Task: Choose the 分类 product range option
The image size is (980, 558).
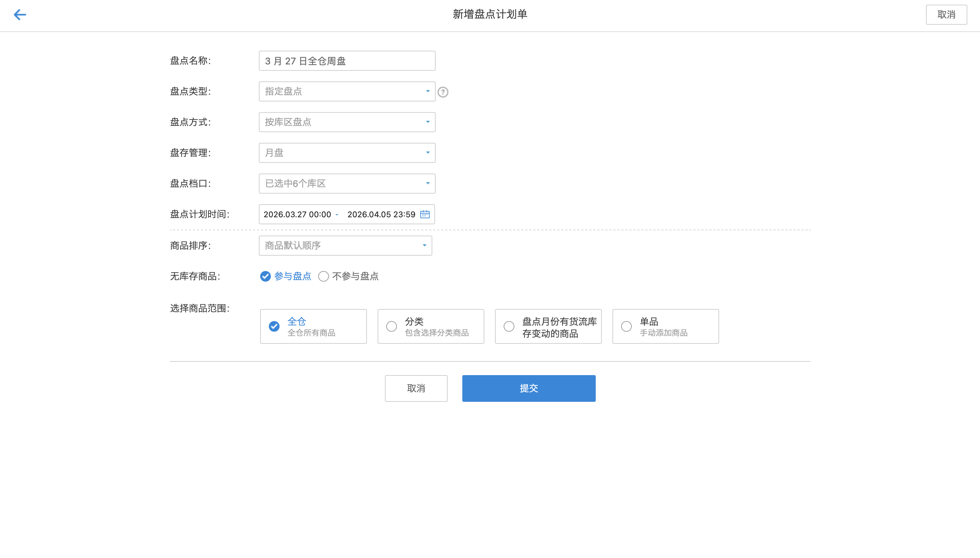Action: [430, 326]
